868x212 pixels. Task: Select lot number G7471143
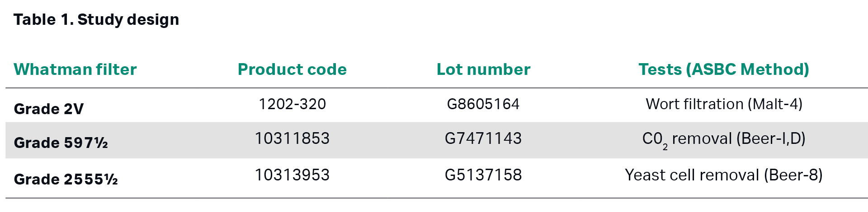(483, 138)
